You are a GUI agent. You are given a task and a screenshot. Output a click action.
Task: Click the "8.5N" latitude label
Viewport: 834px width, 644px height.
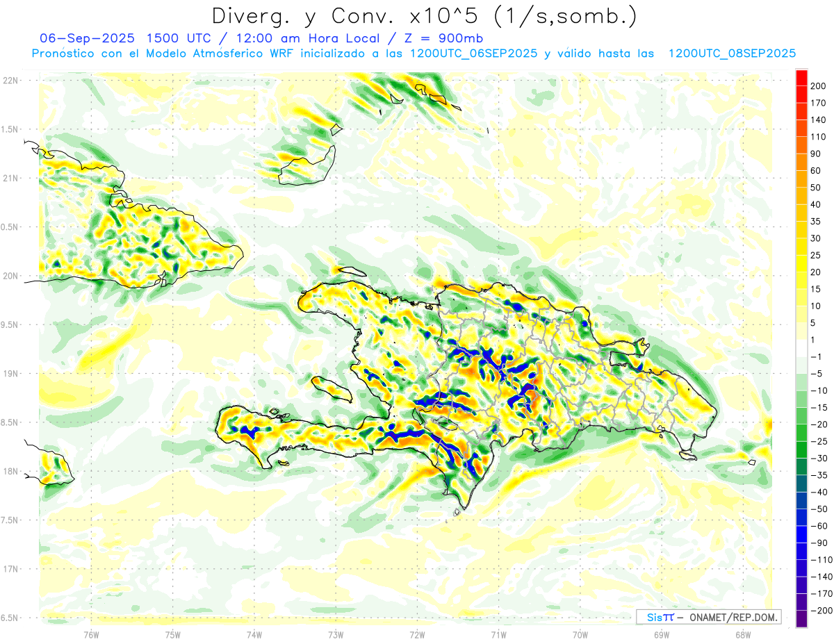10,422
